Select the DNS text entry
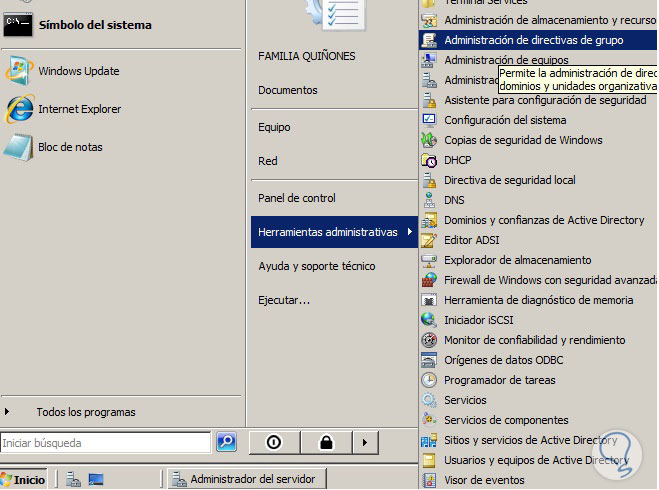The image size is (659, 490). pyautogui.click(x=454, y=200)
